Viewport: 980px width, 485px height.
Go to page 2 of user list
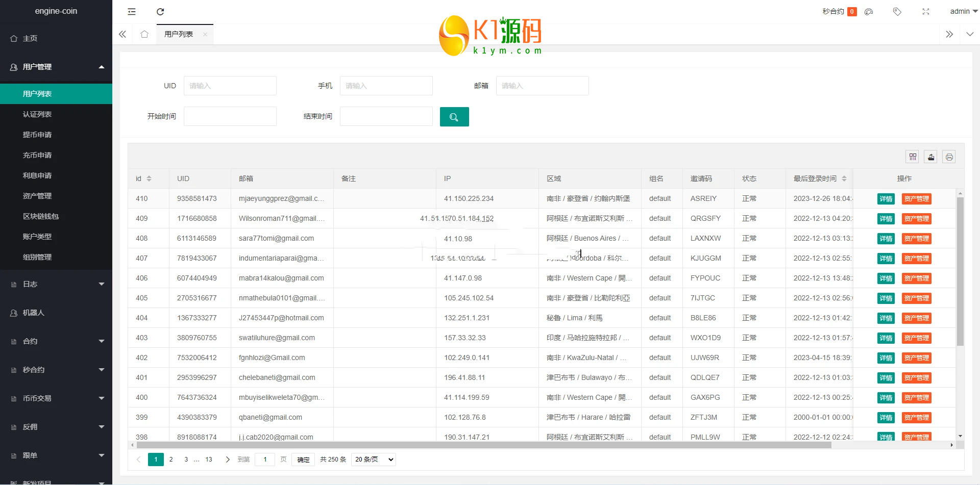click(x=171, y=460)
